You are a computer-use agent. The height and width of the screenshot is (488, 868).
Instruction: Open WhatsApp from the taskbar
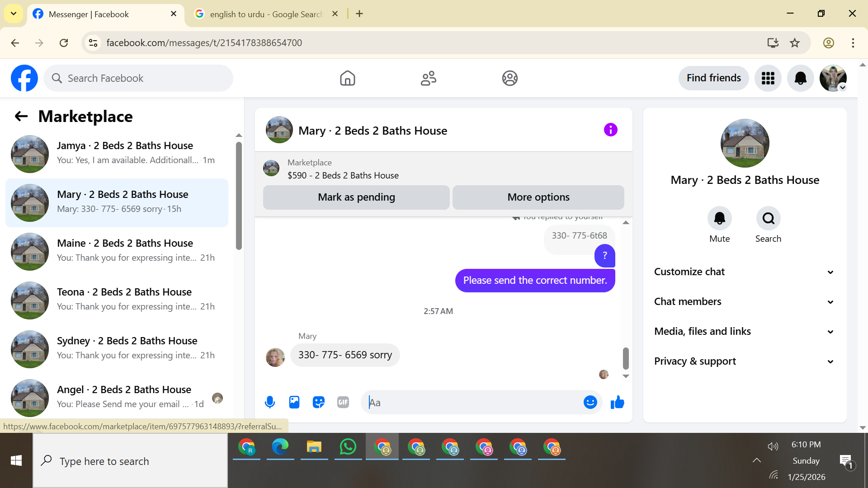click(348, 447)
